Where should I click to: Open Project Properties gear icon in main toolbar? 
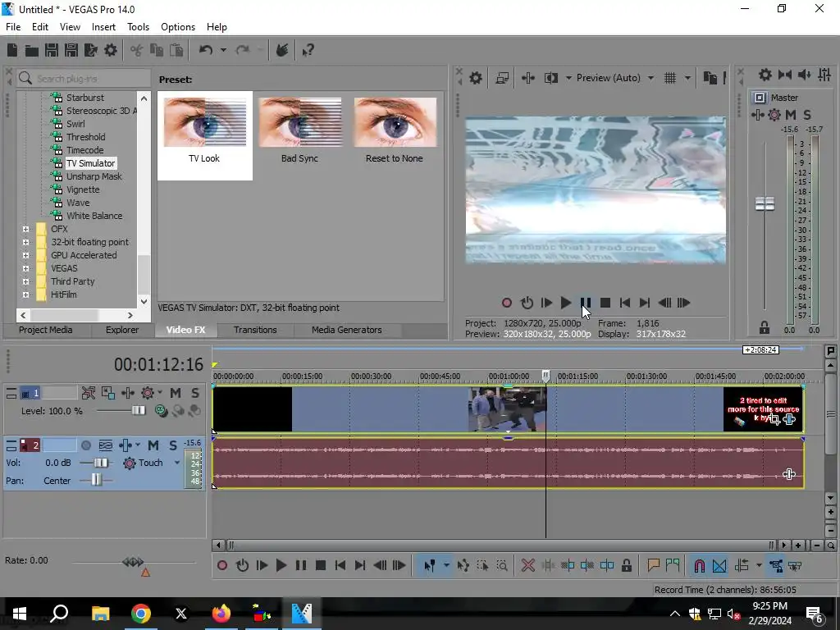tap(111, 50)
